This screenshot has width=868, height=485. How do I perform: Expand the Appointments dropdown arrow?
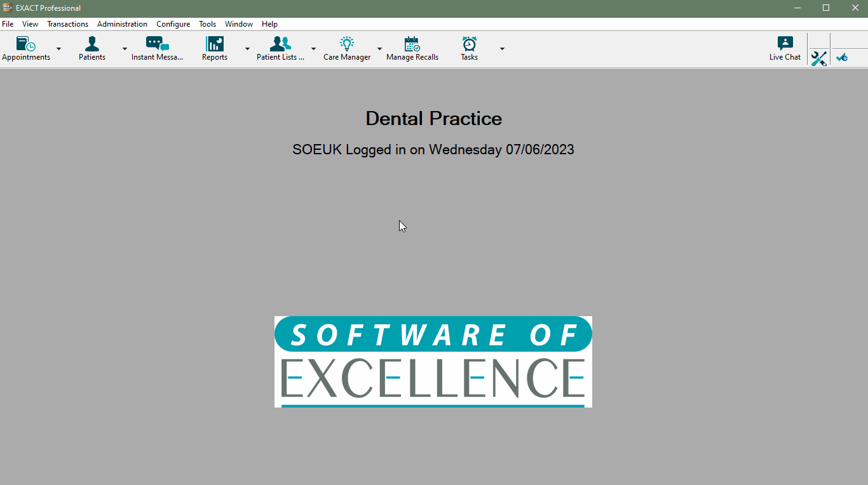pos(58,49)
